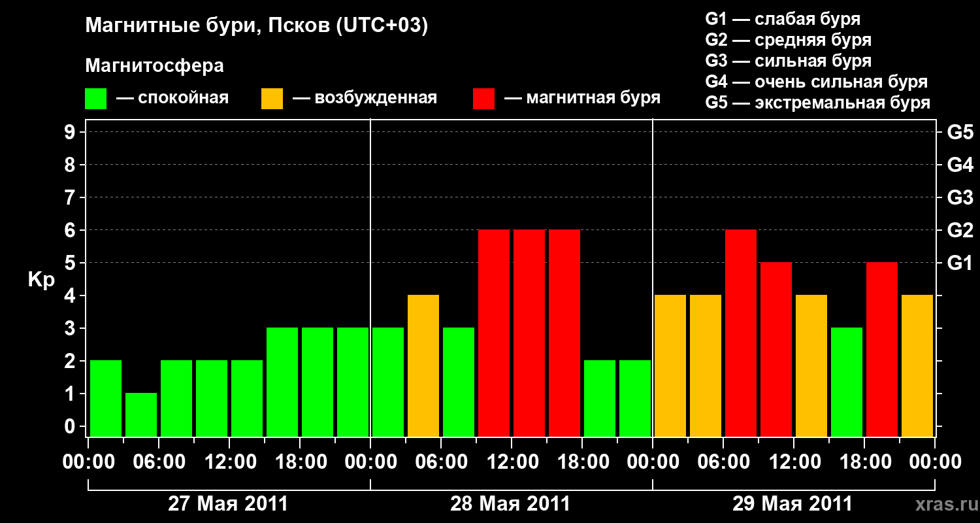
Task: Click the 27 May 09:00–12:00 green bar
Action: [212, 398]
